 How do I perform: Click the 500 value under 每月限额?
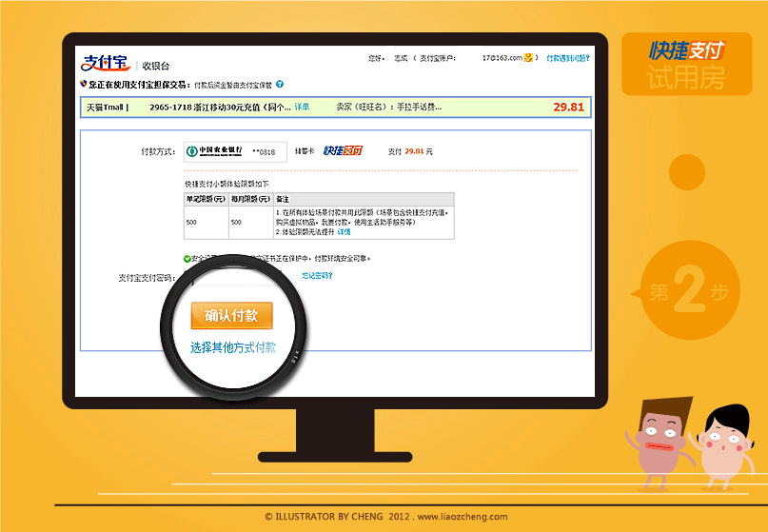[x=236, y=223]
